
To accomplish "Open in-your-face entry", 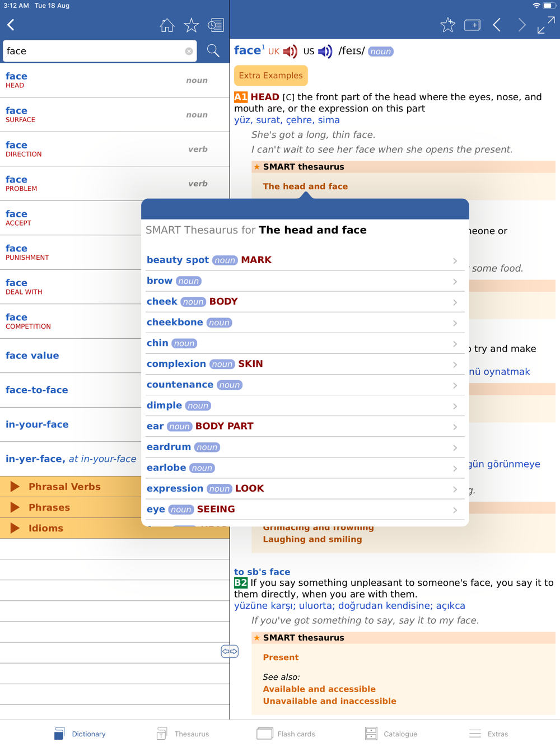I will (x=71, y=424).
